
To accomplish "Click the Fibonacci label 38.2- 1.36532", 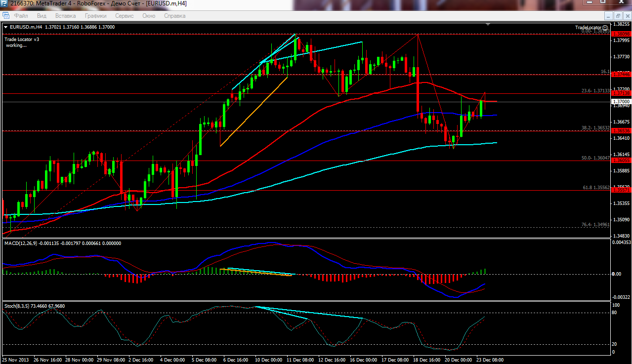I will tap(595, 128).
